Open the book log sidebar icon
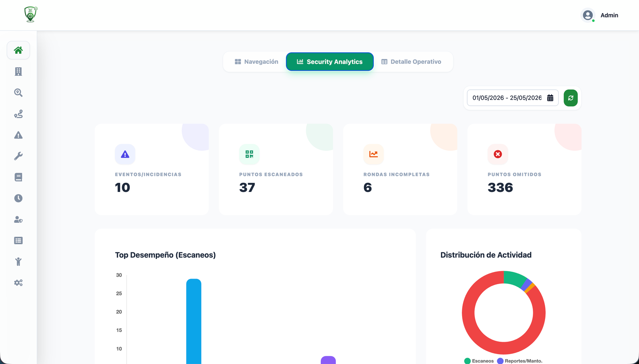 18,177
